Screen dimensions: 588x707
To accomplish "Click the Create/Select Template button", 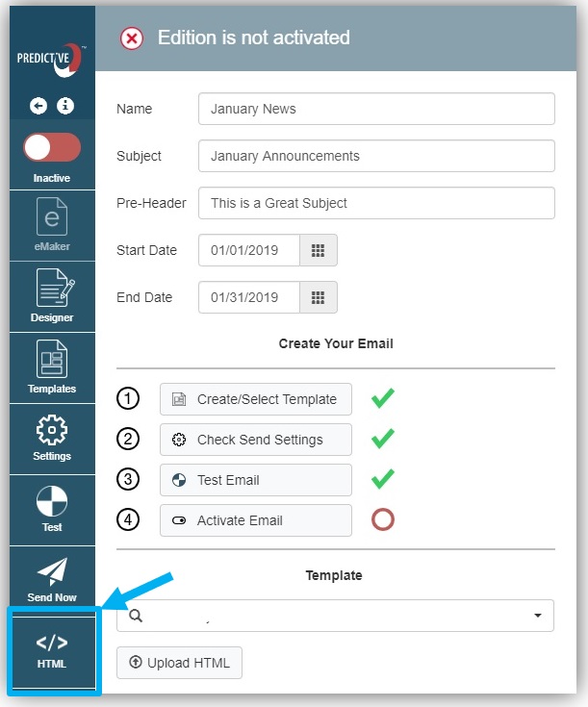I will coord(256,399).
